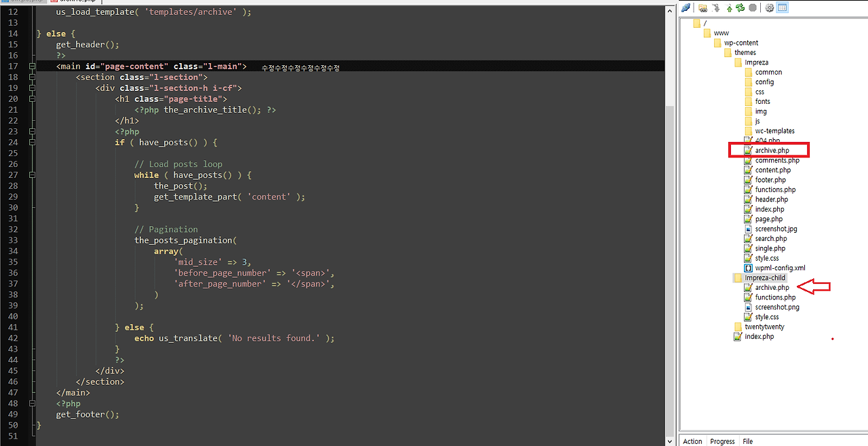The width and height of the screenshot is (868, 446).
Task: Open NppFTP settings gear
Action: 770,7
